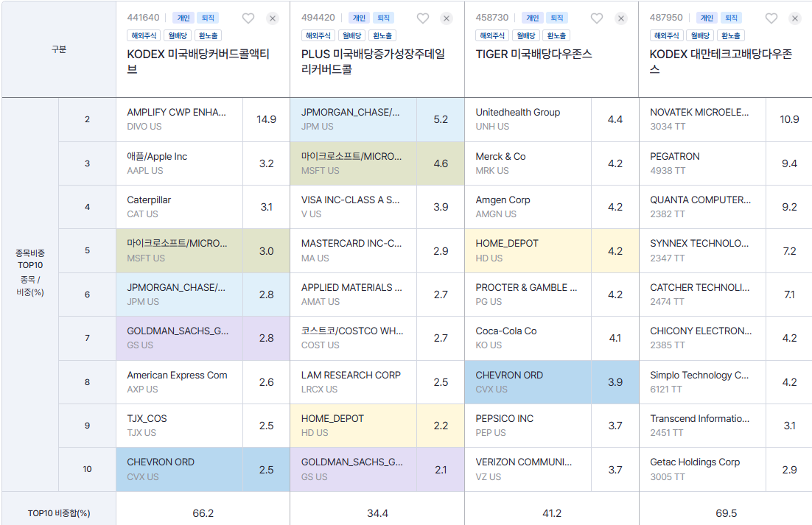Favorite the KODEX 미국배당커버드콜액티브 ETF heart icon
812x525 pixels.
pyautogui.click(x=248, y=18)
